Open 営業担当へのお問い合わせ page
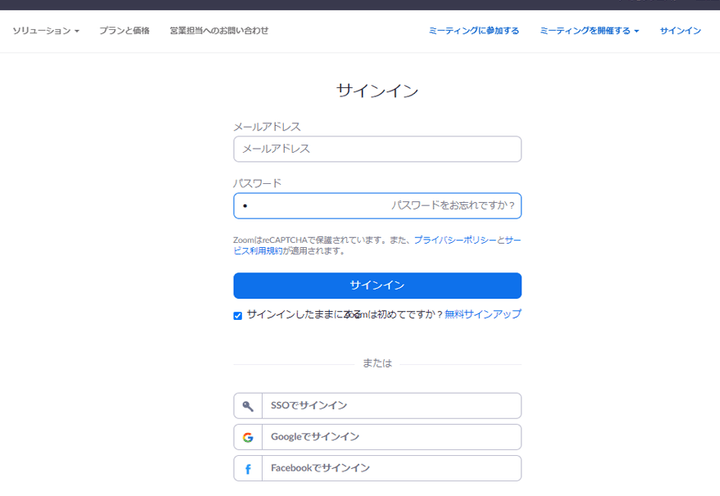720x496 pixels. (219, 31)
